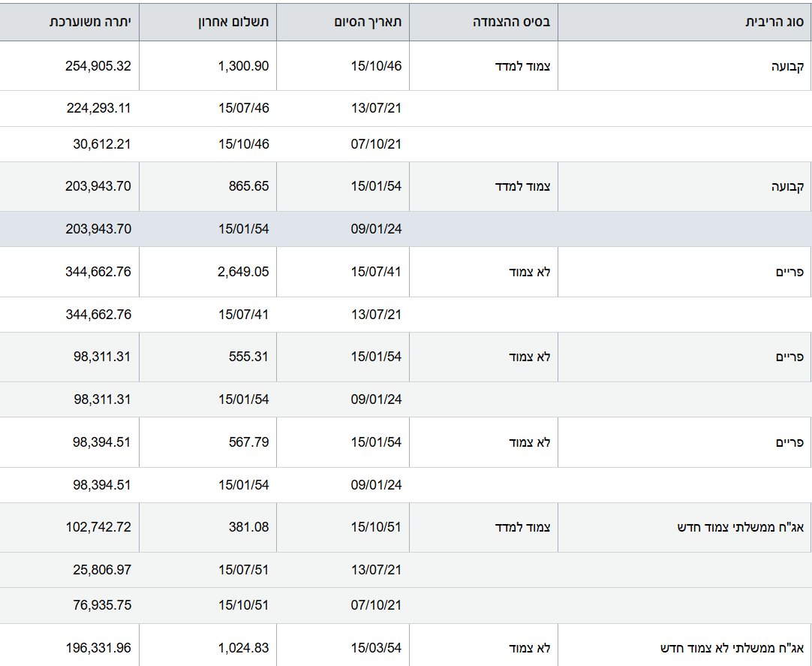
Task: Select the balance cell showing 254,905.32
Action: click(98, 66)
